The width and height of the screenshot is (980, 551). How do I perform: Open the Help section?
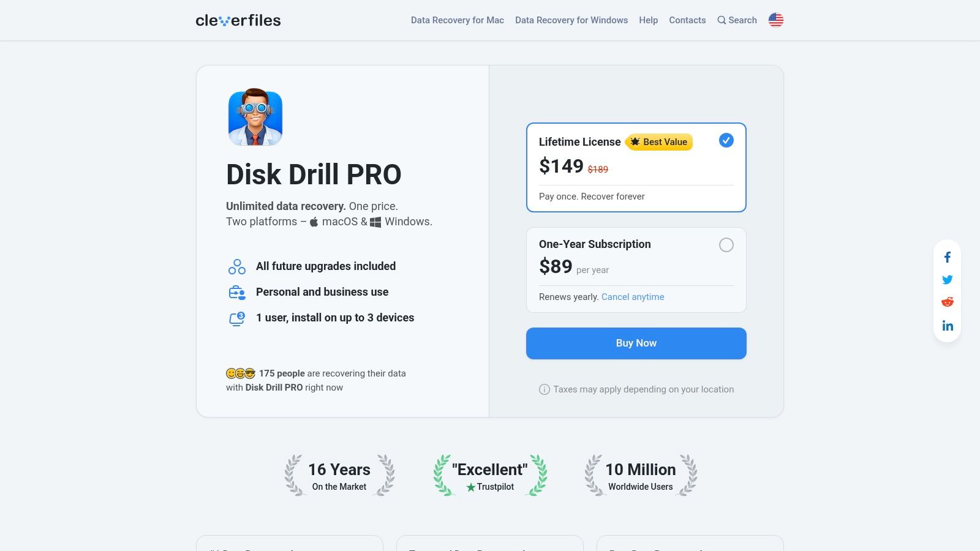pyautogui.click(x=648, y=20)
